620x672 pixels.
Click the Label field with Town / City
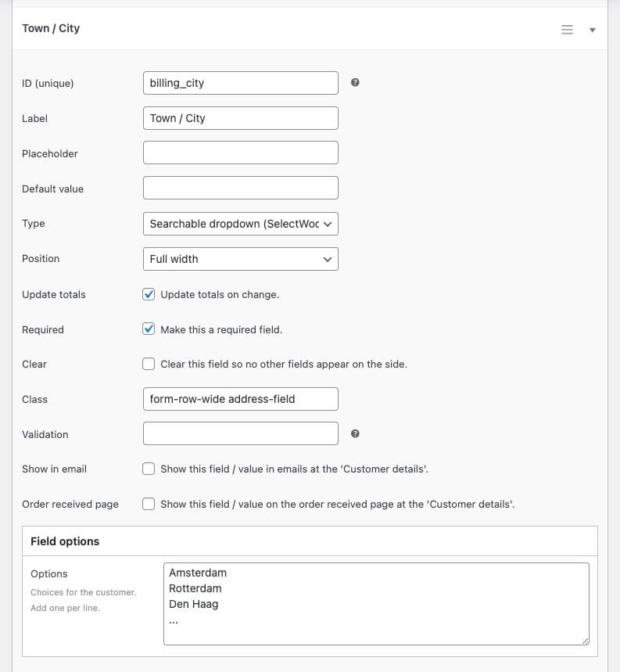pos(241,118)
